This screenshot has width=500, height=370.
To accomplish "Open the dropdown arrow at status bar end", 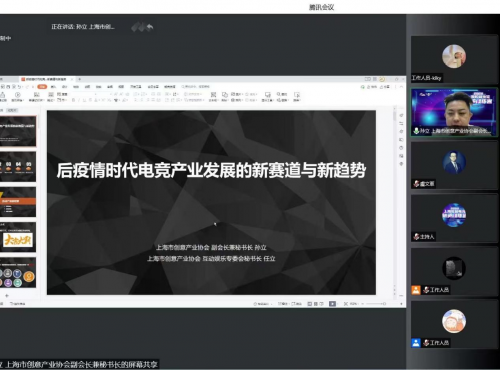I will 401,304.
